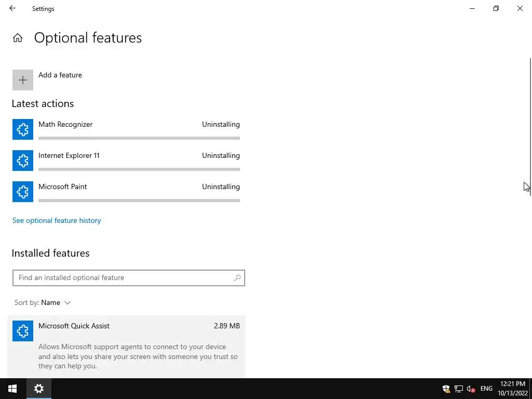The width and height of the screenshot is (532, 399).
Task: Focus the Find an installed optional feature field
Action: [129, 278]
